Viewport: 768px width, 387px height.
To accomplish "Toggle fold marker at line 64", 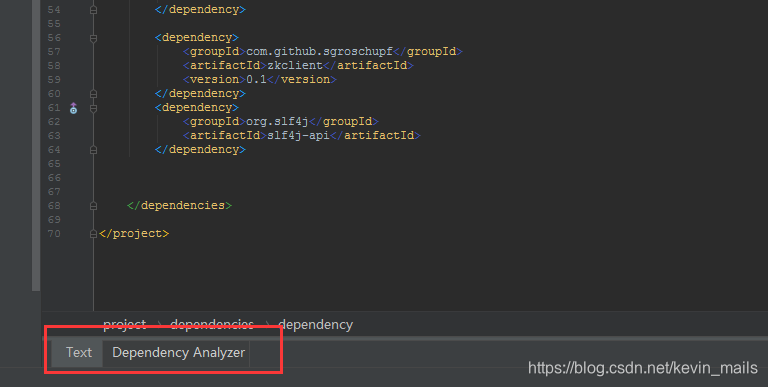I will [x=93, y=150].
